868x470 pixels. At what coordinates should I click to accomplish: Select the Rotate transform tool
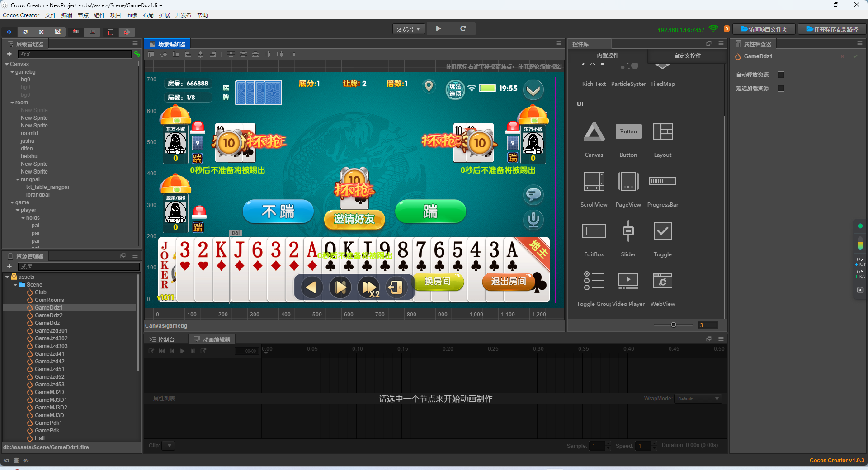tap(25, 32)
